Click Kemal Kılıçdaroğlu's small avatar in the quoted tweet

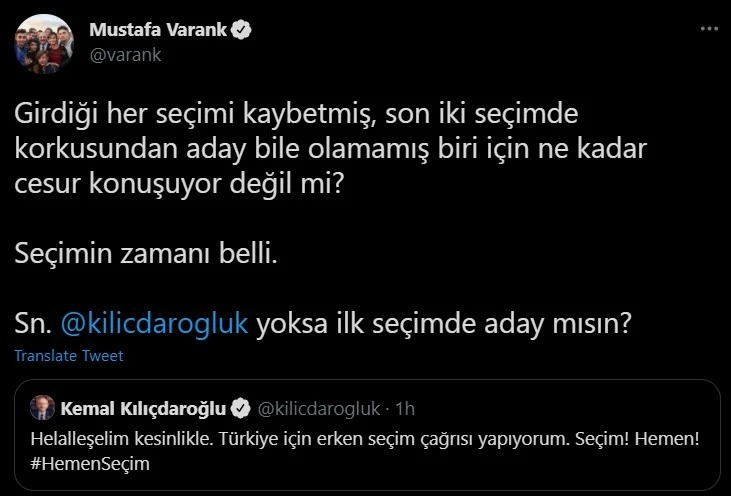(43, 408)
